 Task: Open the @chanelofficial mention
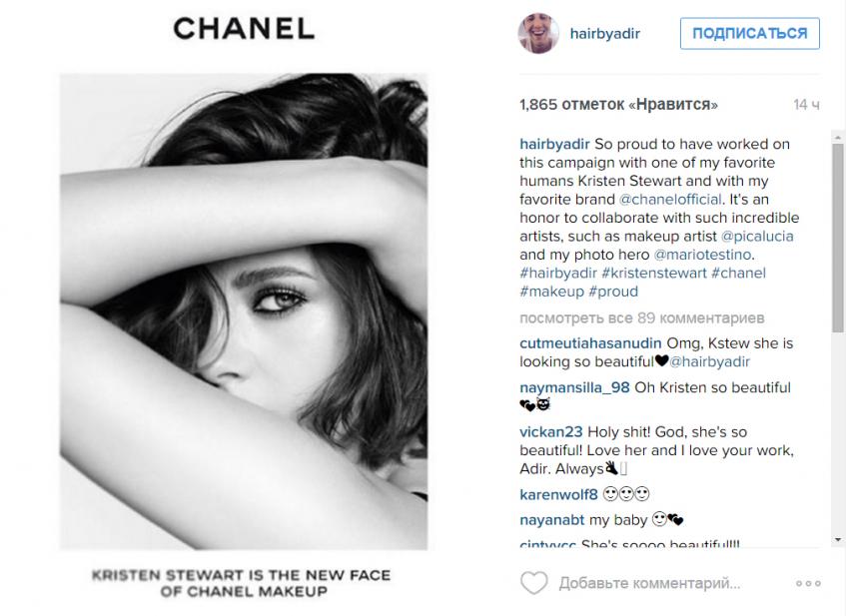670,200
